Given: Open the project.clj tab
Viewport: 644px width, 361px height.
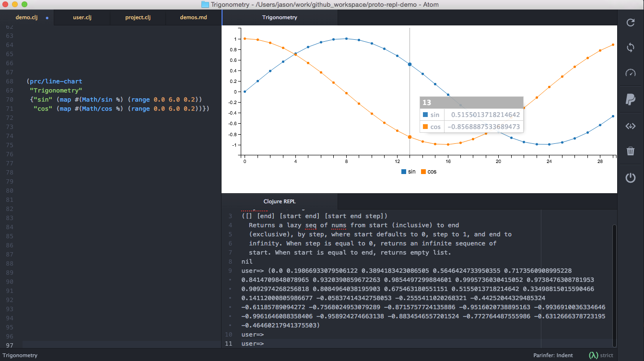Looking at the screenshot, I should pyautogui.click(x=138, y=17).
